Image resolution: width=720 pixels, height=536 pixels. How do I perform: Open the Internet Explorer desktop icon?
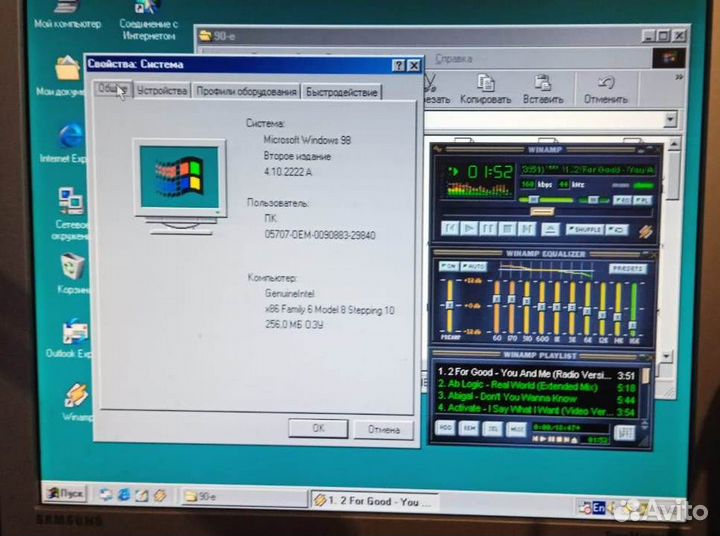tap(67, 144)
